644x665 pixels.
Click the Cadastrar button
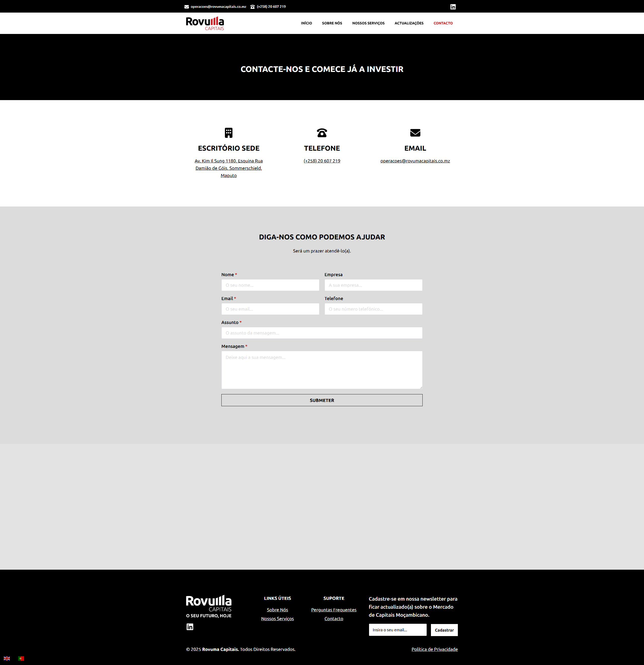tap(444, 630)
